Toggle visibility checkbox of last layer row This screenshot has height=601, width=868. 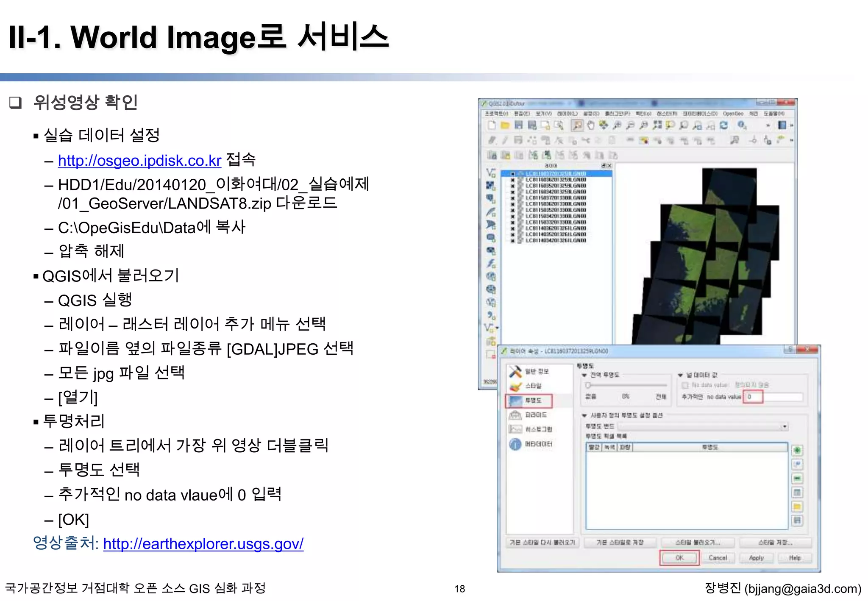512,241
